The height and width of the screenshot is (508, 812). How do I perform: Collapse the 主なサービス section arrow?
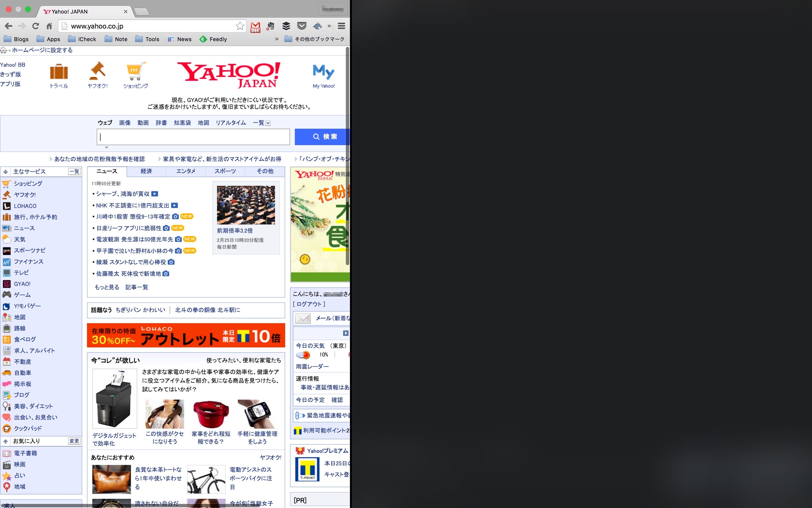(x=5, y=172)
